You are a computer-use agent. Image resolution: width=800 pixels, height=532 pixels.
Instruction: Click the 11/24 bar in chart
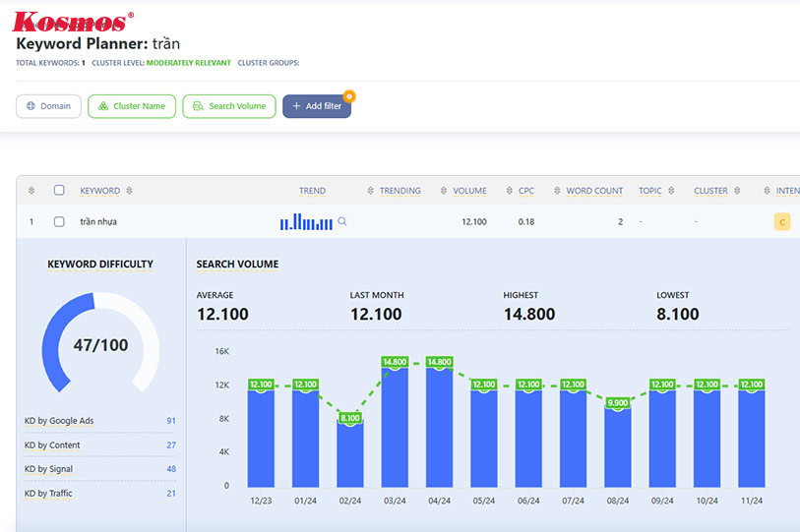(752, 439)
